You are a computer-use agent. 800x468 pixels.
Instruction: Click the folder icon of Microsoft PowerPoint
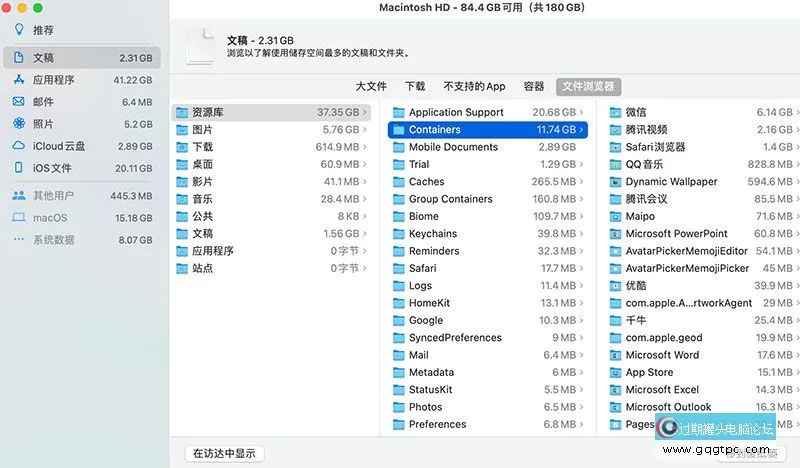616,234
